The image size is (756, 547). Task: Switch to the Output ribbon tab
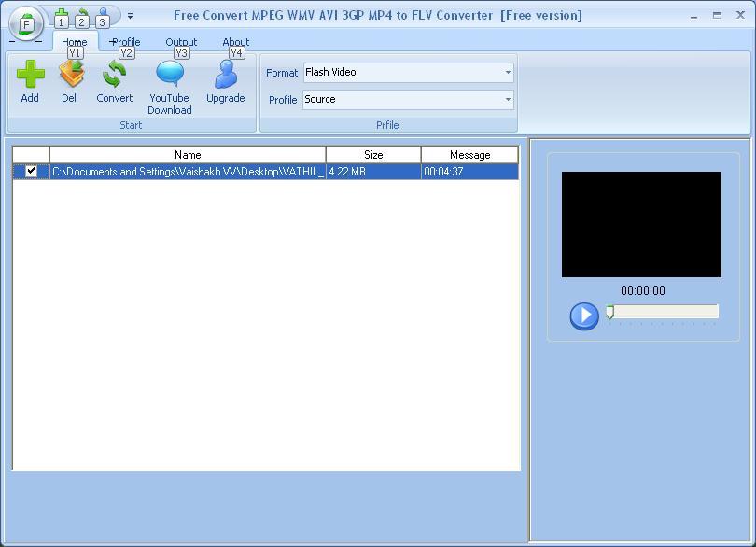181,42
